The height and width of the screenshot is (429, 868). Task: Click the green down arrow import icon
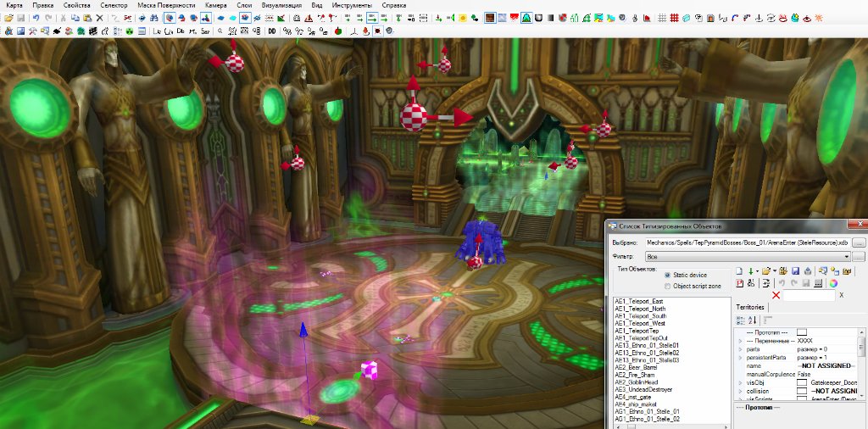(x=751, y=271)
